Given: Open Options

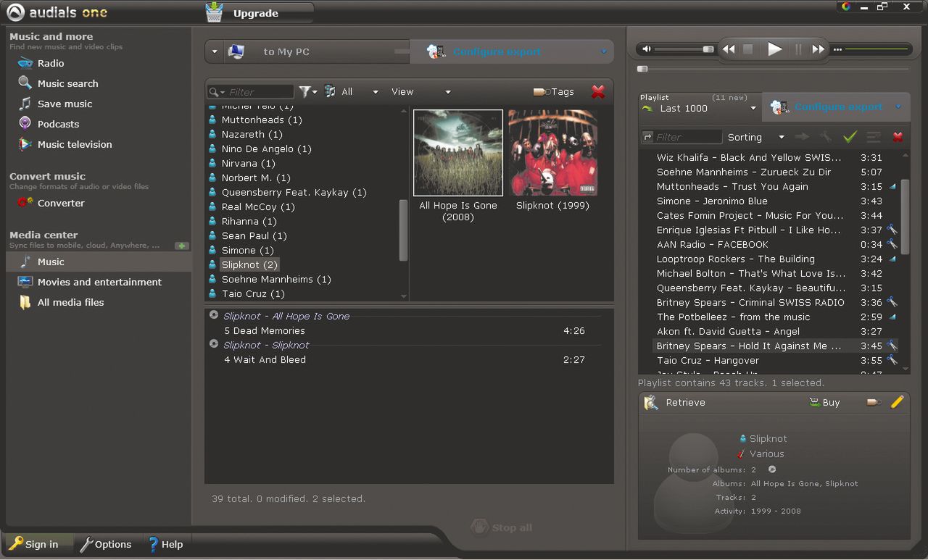Looking at the screenshot, I should (106, 544).
